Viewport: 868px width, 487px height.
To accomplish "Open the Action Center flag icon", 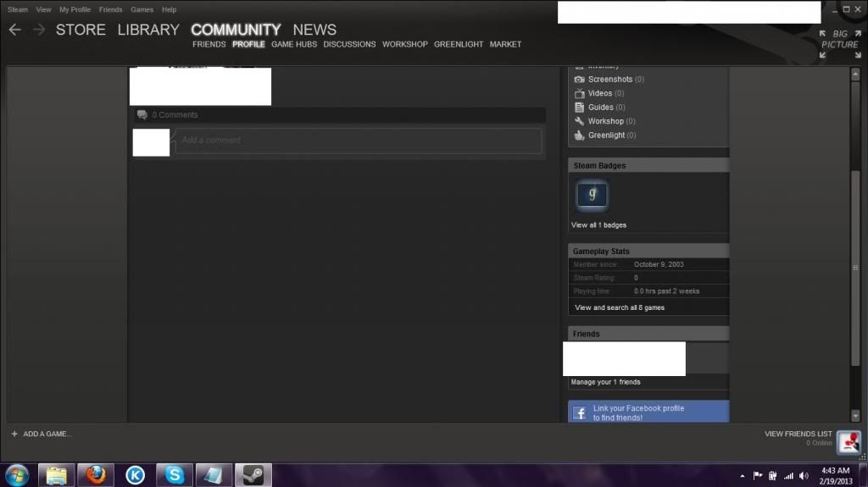I will pyautogui.click(x=757, y=476).
